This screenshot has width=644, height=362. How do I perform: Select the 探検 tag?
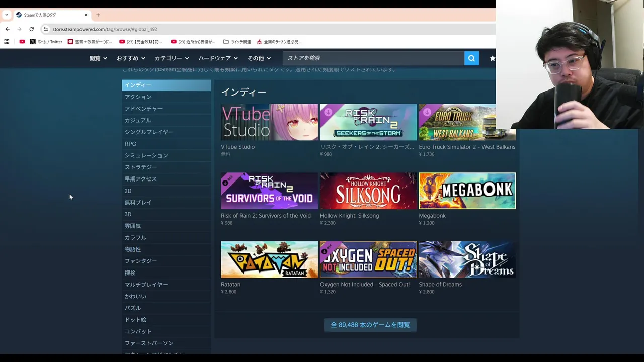166,273
